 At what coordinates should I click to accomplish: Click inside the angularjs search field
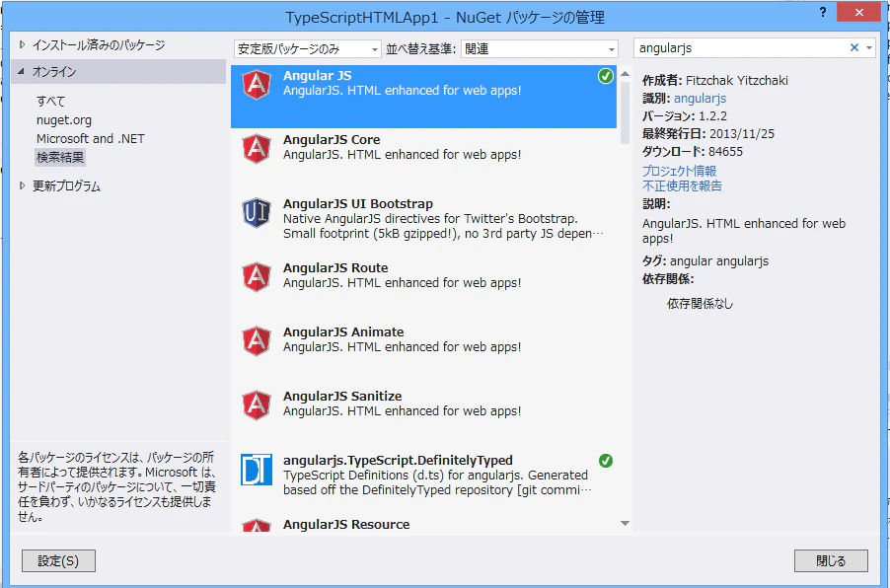[x=741, y=48]
